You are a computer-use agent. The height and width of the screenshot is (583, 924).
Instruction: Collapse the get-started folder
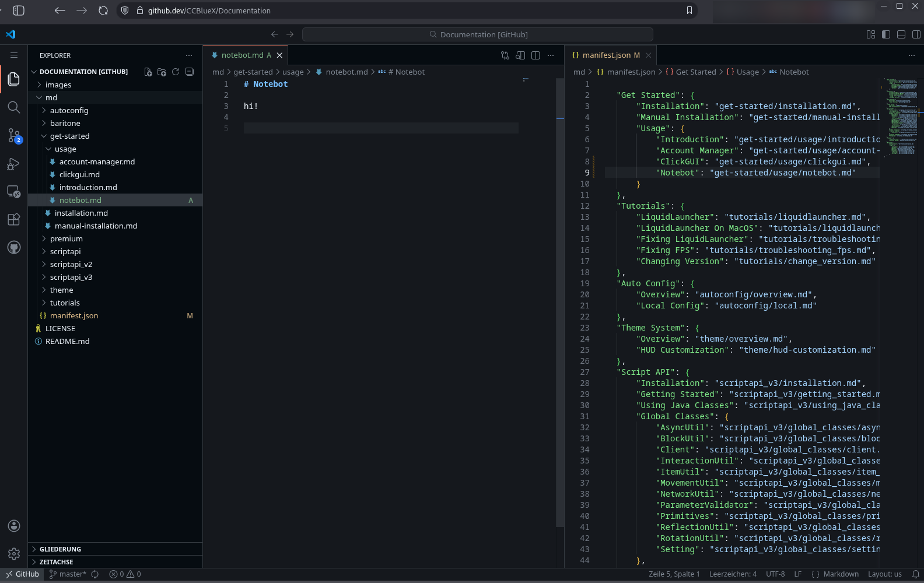tap(69, 136)
